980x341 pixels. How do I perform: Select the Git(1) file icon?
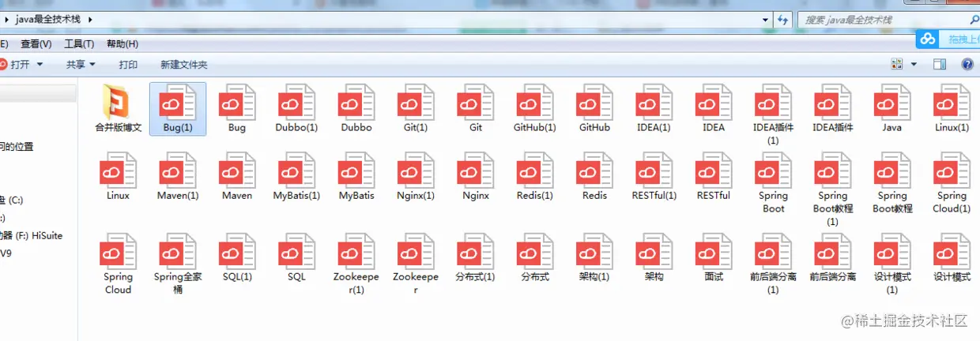pyautogui.click(x=416, y=103)
